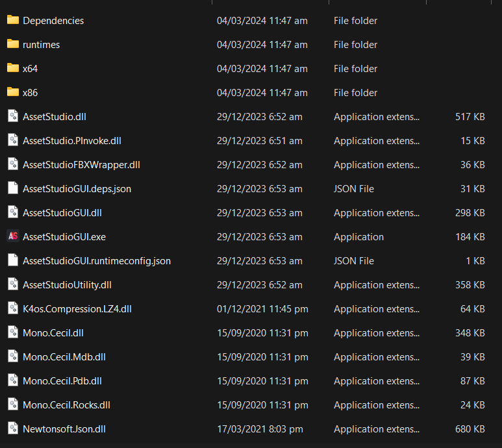Select the K4os.Compression.LZ4.dll file name
The image size is (502, 448).
pos(77,309)
